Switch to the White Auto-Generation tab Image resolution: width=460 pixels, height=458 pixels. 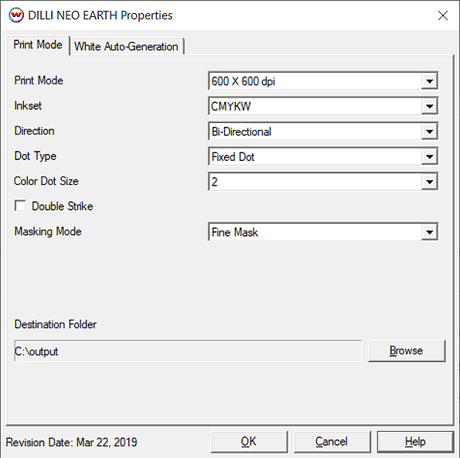[126, 46]
